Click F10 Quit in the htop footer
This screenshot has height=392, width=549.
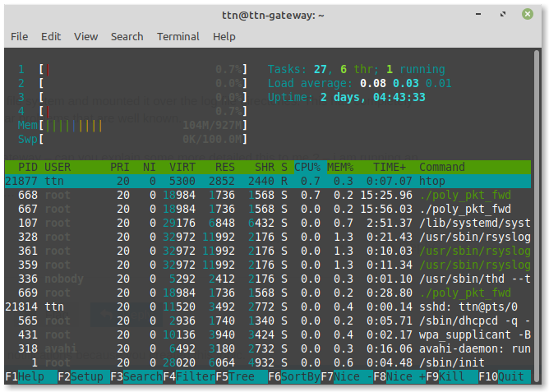[x=505, y=376]
